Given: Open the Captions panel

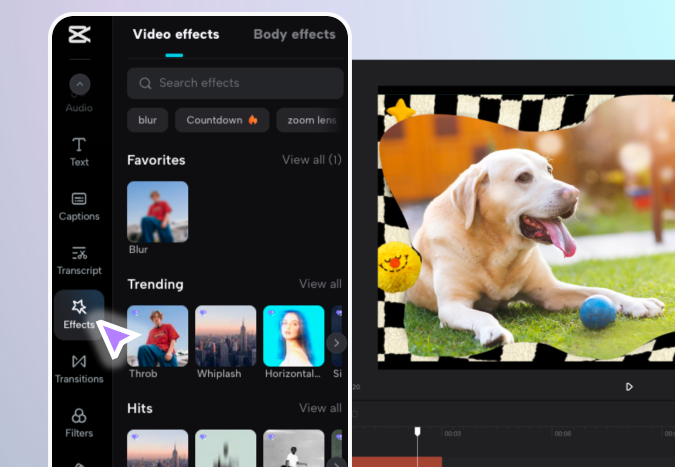Looking at the screenshot, I should [x=79, y=207].
